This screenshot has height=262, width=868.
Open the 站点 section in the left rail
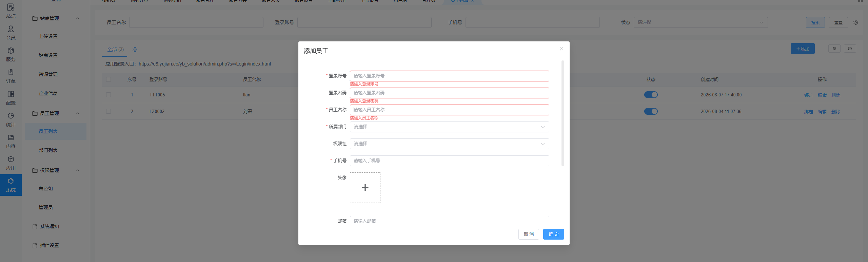point(11,11)
